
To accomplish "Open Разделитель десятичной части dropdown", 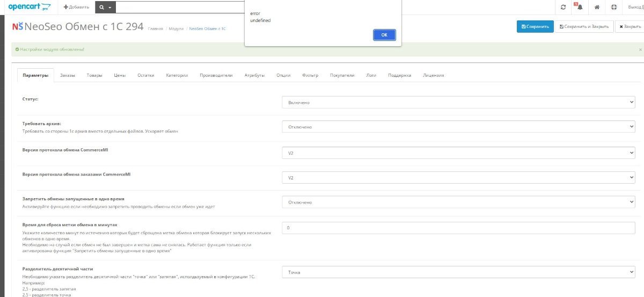I will pos(459,272).
